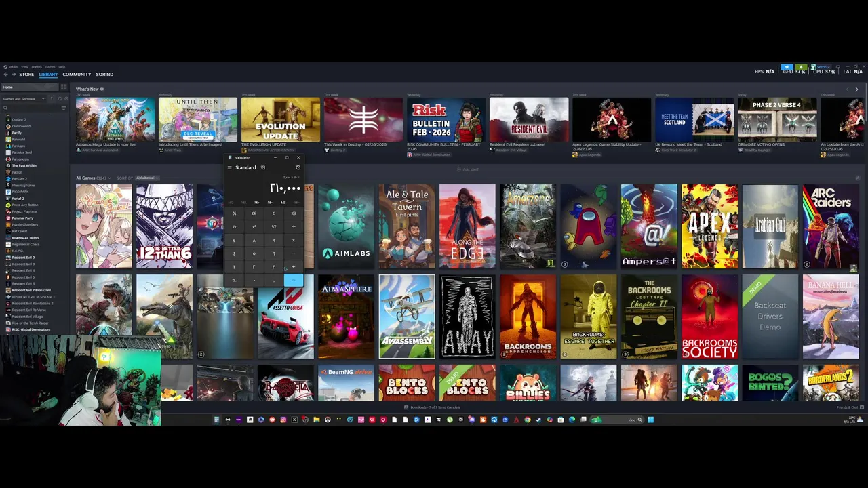Switch to the STORE tab
The image size is (868, 488).
(26, 74)
